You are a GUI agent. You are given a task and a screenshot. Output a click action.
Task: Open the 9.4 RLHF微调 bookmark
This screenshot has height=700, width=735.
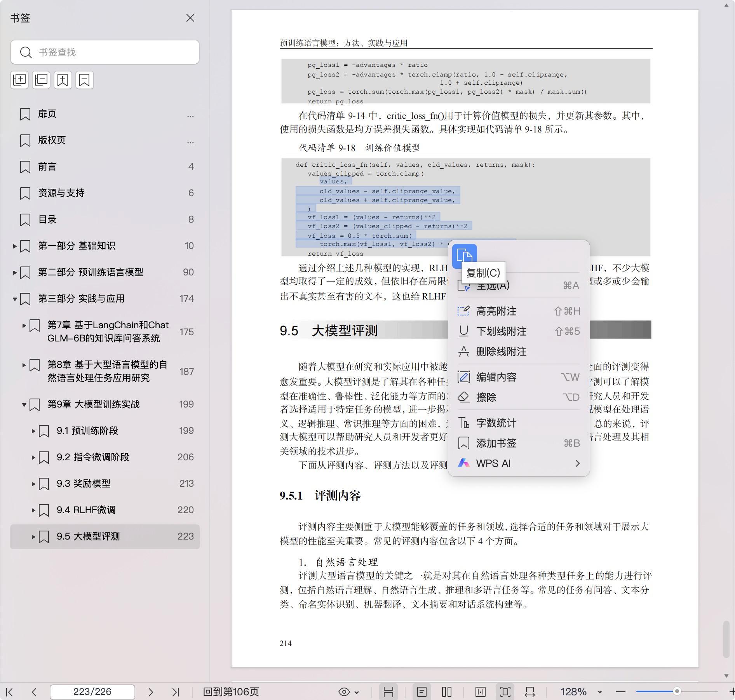[86, 510]
